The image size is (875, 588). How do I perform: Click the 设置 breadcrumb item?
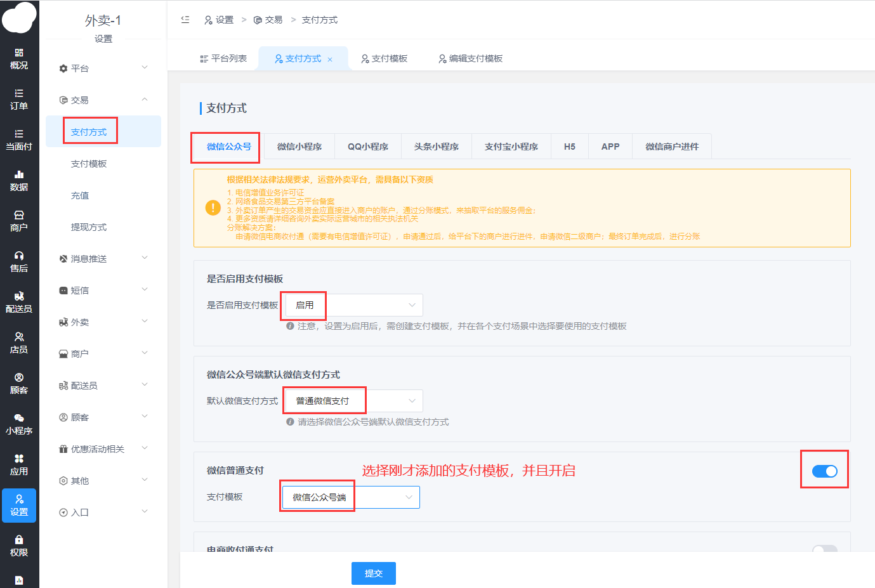pos(219,20)
